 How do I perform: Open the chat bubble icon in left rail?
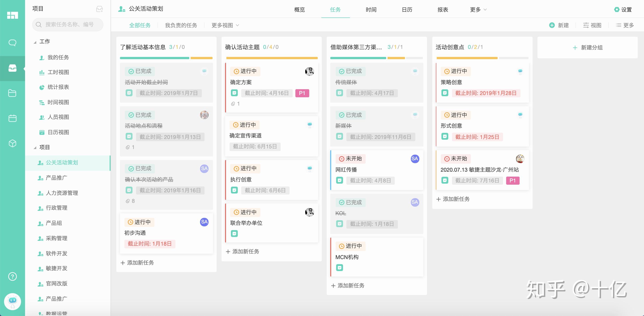tap(12, 43)
